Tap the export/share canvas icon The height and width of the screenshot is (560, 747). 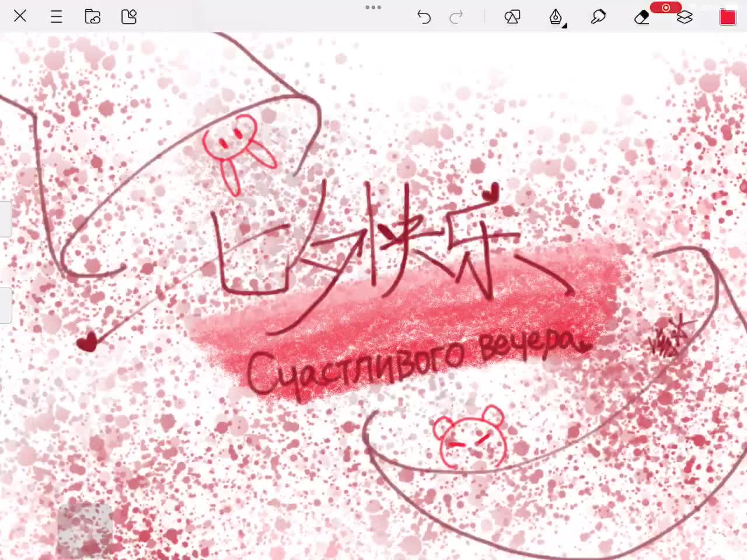pyautogui.click(x=129, y=16)
